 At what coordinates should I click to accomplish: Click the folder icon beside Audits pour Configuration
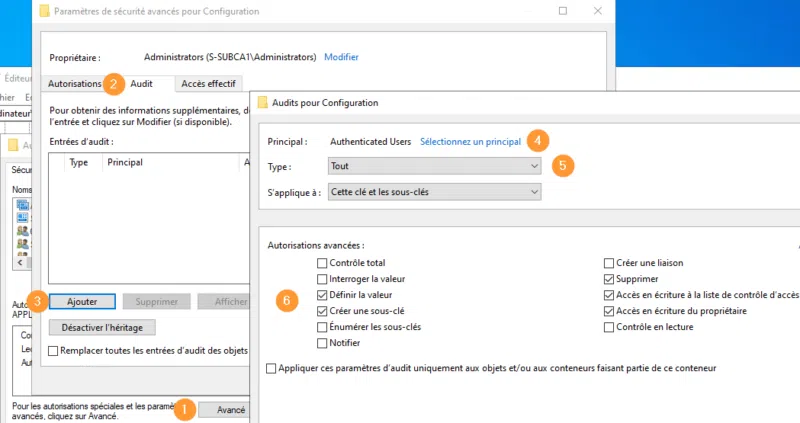click(263, 102)
